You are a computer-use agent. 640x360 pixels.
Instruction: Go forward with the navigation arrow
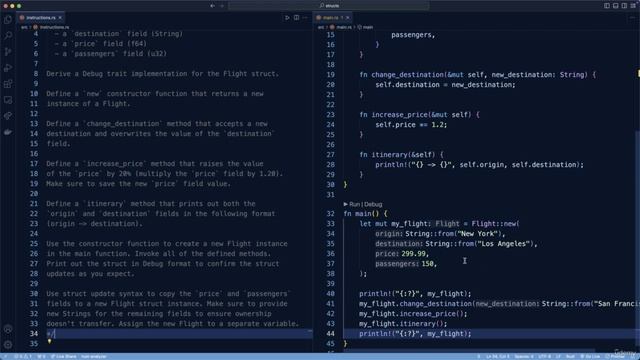pos(222,6)
